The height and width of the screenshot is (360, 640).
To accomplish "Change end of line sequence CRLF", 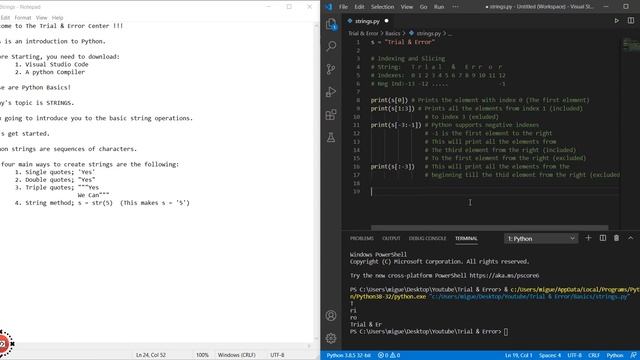I will coord(594,355).
